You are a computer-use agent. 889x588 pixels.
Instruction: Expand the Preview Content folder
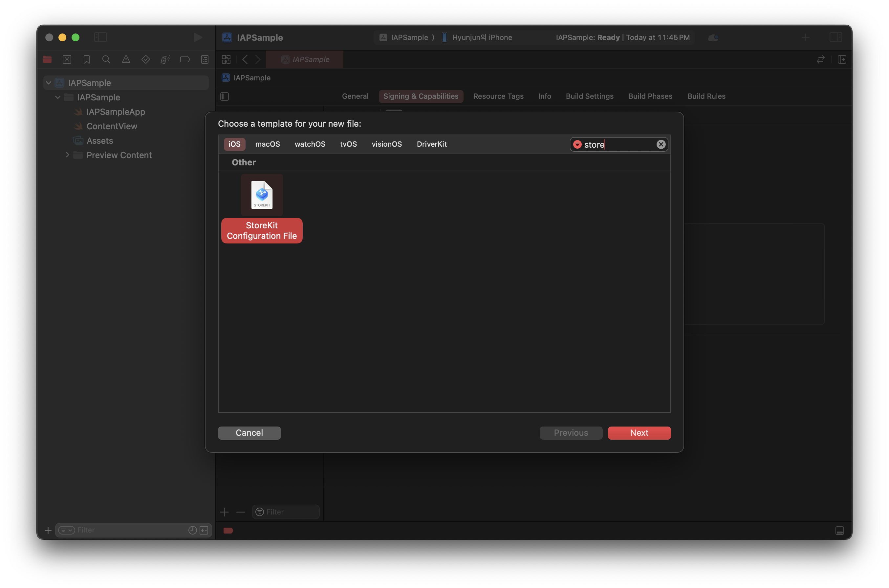click(x=68, y=155)
